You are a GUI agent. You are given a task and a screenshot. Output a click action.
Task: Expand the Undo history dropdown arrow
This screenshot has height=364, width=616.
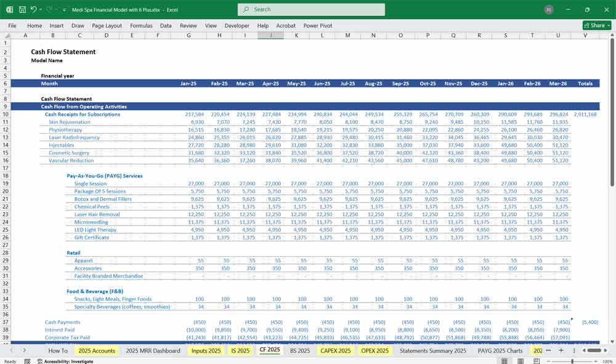pos(41,10)
